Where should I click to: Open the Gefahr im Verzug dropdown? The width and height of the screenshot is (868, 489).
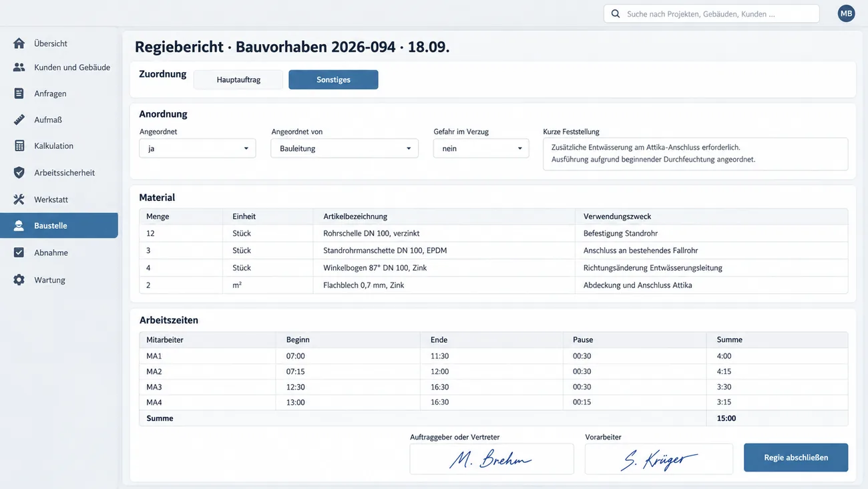point(481,148)
